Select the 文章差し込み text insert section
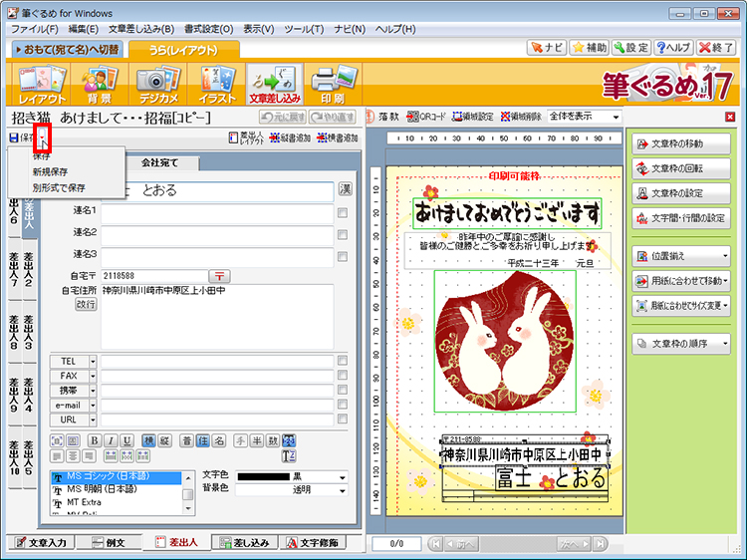747x560 pixels. tap(275, 85)
